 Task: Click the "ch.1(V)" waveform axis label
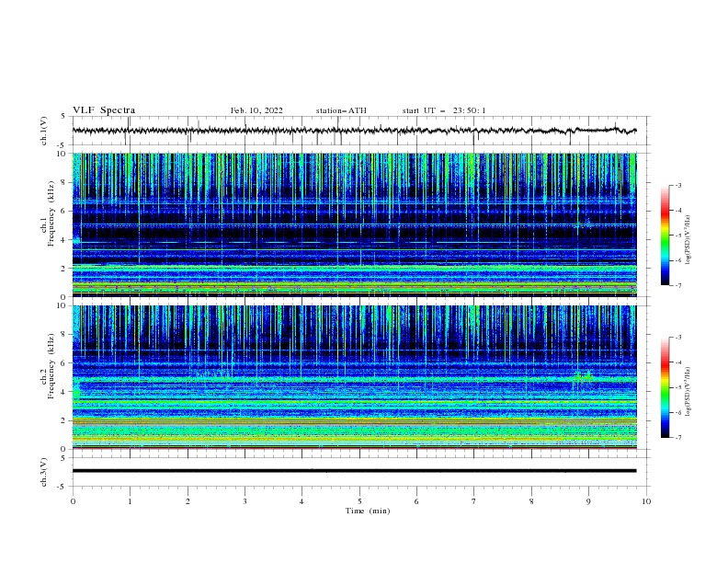coord(44,131)
